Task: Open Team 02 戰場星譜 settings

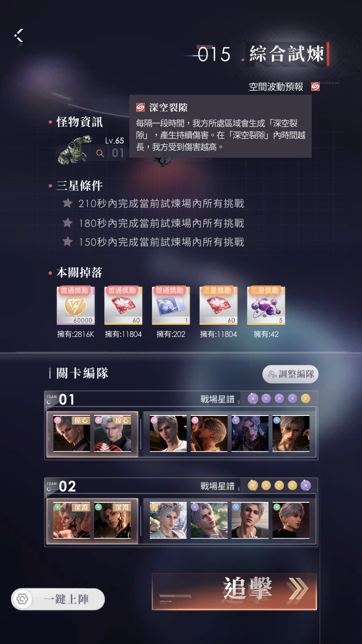Action: coord(218,486)
